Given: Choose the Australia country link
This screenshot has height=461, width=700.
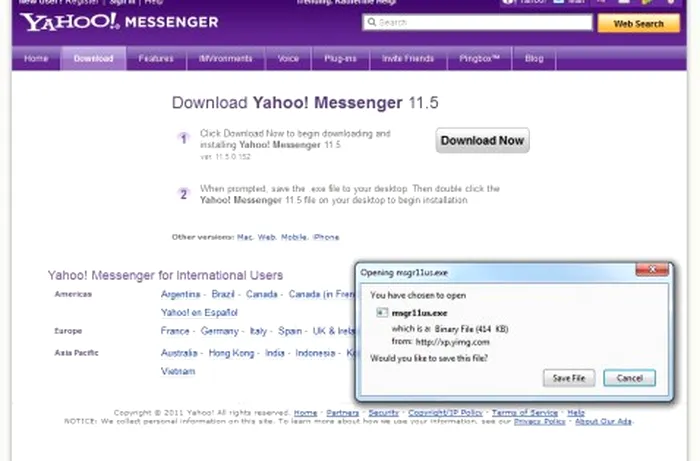Looking at the screenshot, I should click(x=179, y=353).
